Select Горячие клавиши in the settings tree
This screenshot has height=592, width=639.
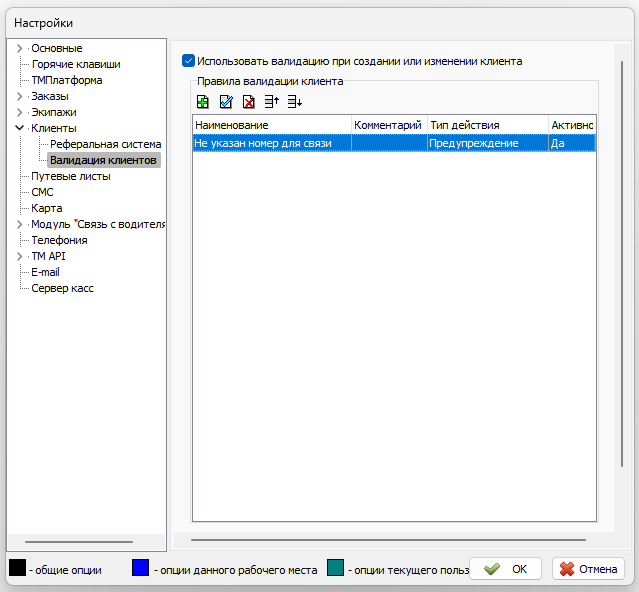pyautogui.click(x=75, y=64)
